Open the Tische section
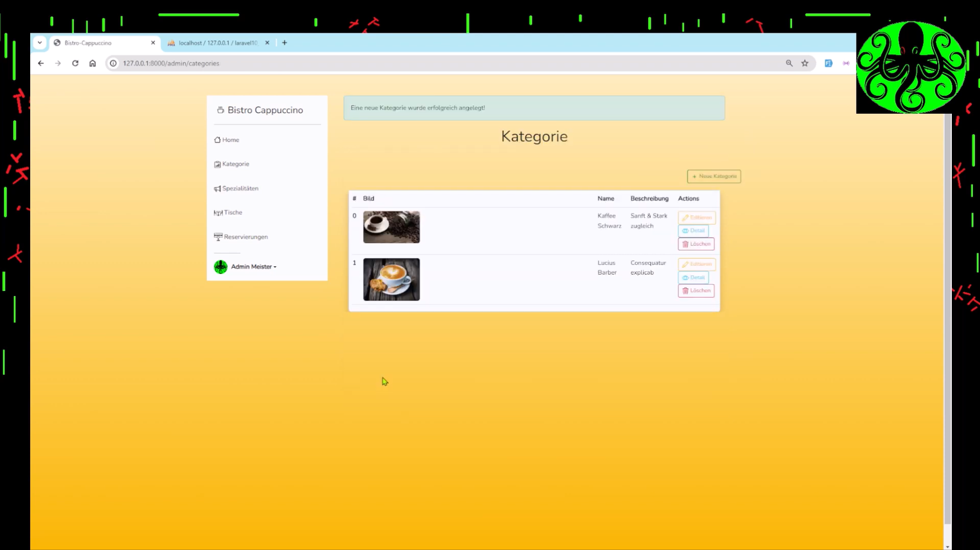 [228, 213]
